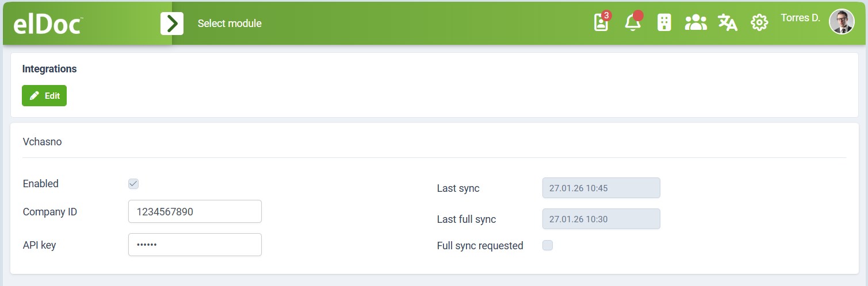Viewport: 868px width, 286px height.
Task: Open the tasks icon with badge 3
Action: click(601, 23)
